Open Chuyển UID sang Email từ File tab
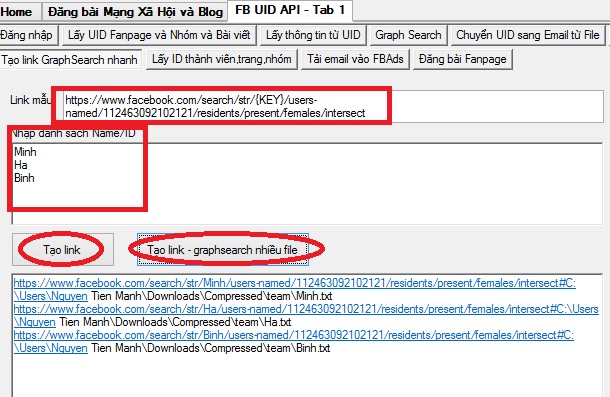The image size is (610, 397). click(528, 35)
